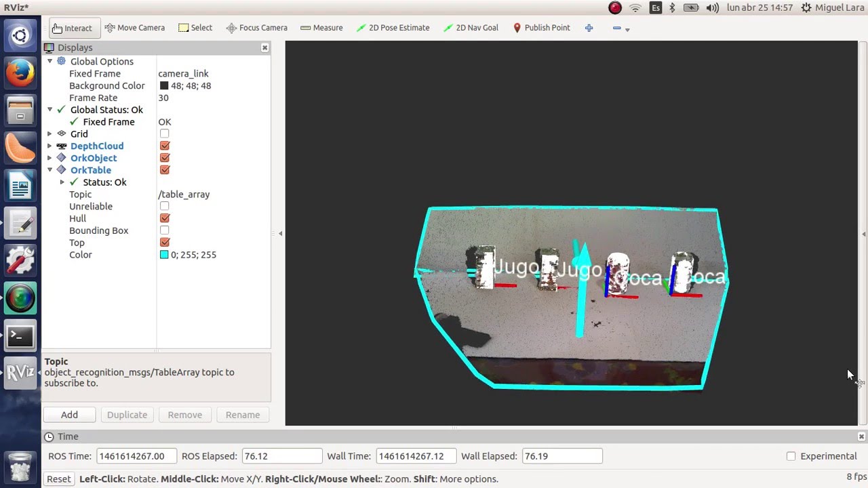Toggle the Unreliable checkbox
The height and width of the screenshot is (488, 868).
tap(164, 206)
